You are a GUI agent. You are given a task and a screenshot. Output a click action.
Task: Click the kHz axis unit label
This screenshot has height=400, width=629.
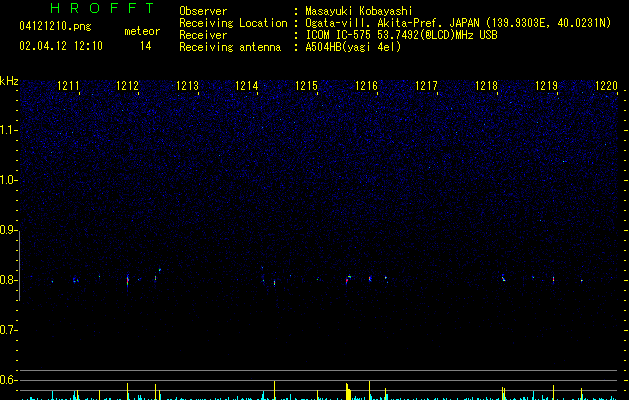[x=9, y=81]
